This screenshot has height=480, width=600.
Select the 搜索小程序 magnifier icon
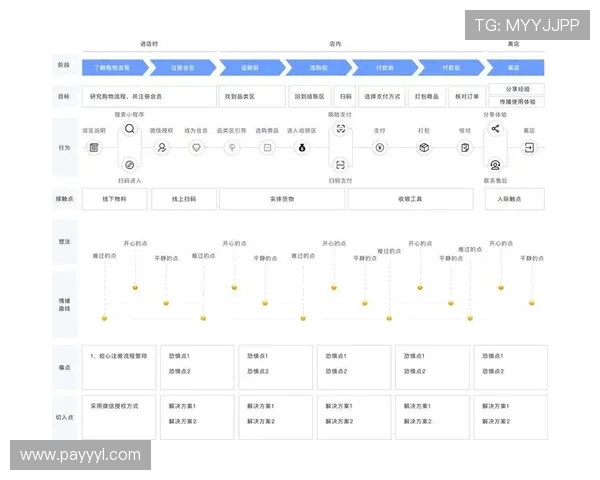[x=130, y=129]
